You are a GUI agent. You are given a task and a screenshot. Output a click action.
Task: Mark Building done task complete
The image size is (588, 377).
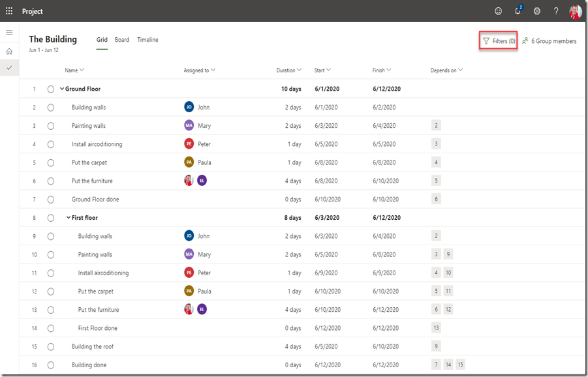click(51, 365)
